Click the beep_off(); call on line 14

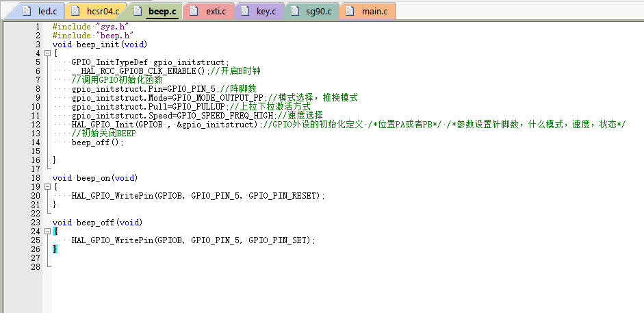click(97, 142)
